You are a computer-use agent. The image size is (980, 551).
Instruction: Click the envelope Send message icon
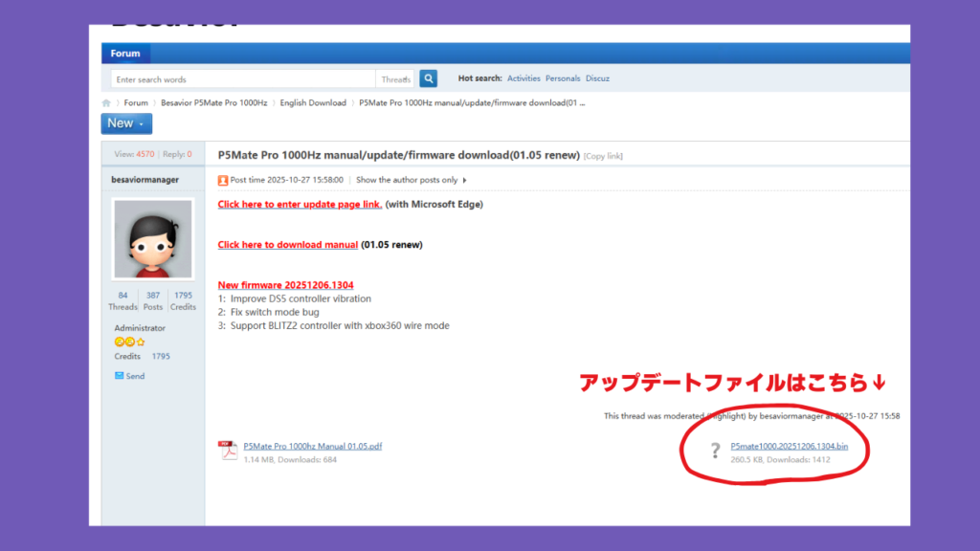(x=120, y=376)
